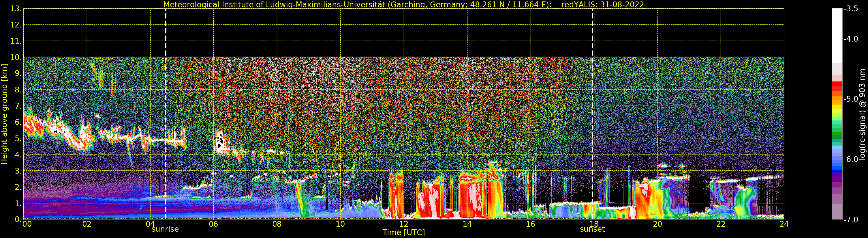
Task: Click the height axis tick label 5
Action: [x=18, y=138]
